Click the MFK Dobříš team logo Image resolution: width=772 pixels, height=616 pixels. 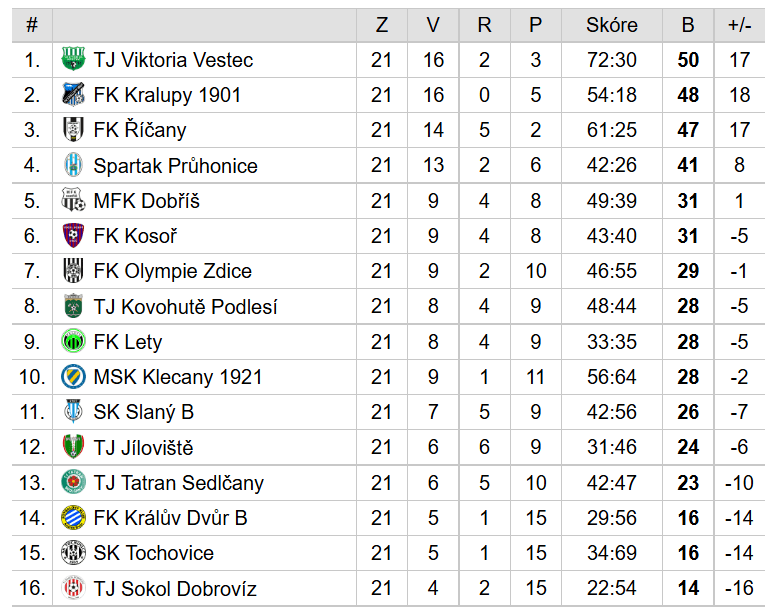[x=74, y=201]
